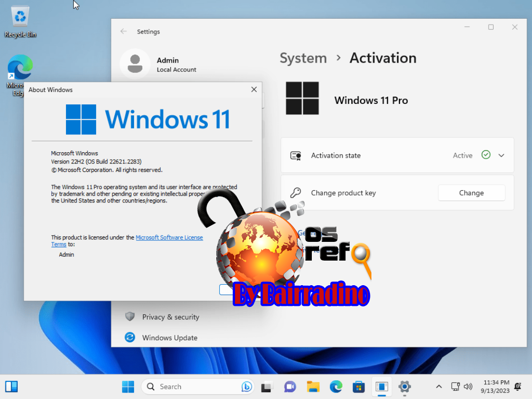This screenshot has width=532, height=399.
Task: Open the volume tray icon
Action: (468, 387)
